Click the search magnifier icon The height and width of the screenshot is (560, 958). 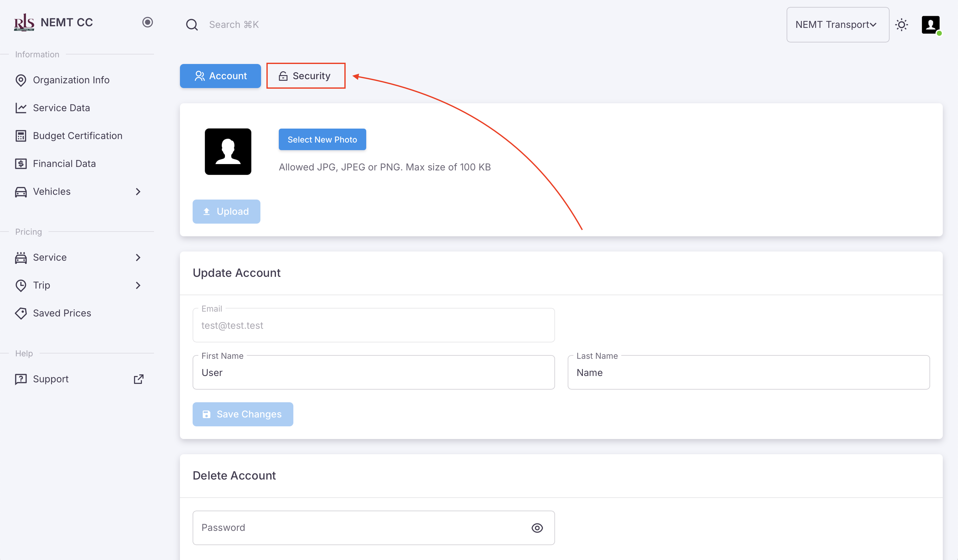point(192,25)
